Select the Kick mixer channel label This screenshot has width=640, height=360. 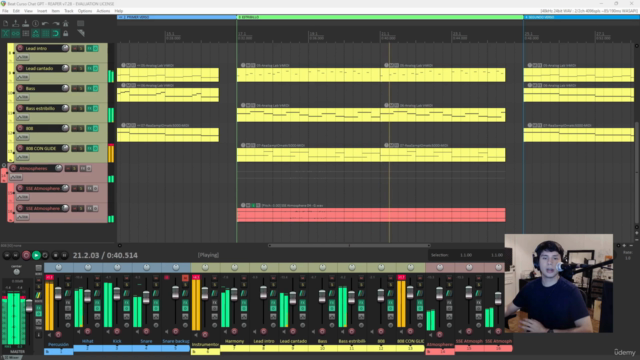click(117, 341)
